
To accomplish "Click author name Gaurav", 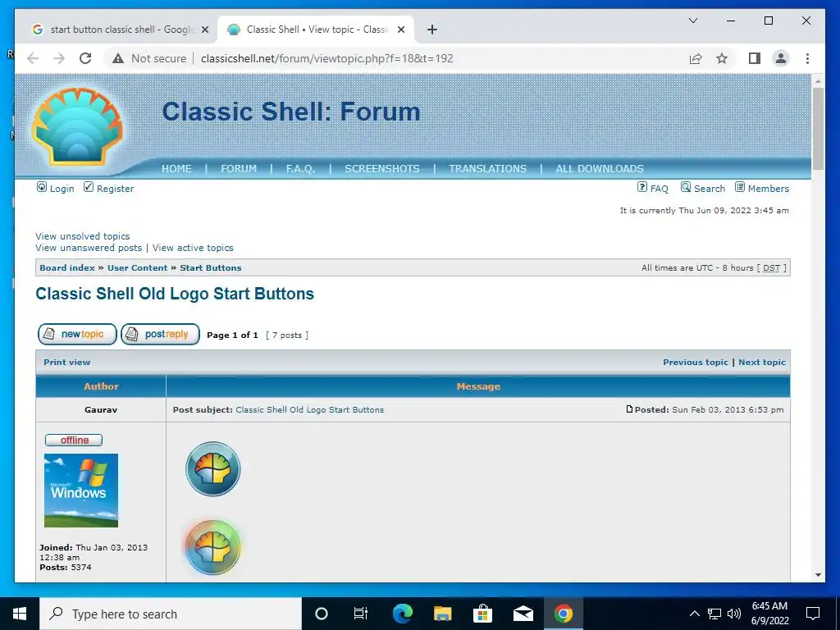I will (101, 410).
